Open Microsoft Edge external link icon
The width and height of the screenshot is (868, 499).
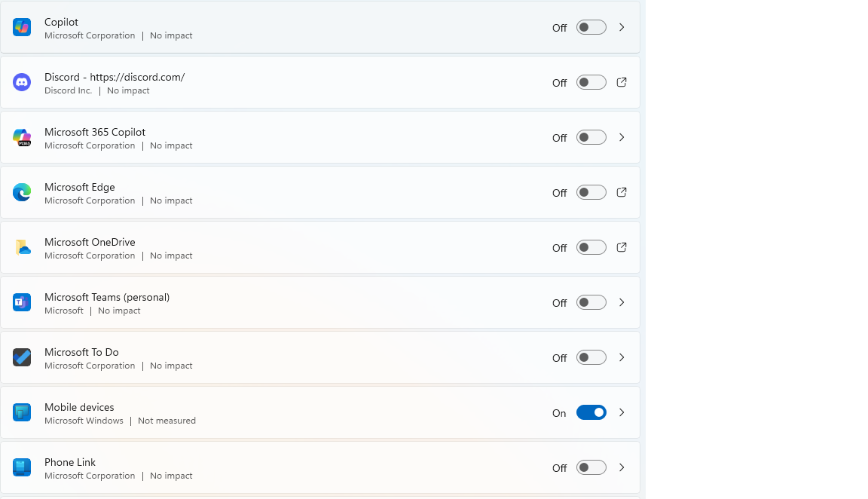pos(622,193)
